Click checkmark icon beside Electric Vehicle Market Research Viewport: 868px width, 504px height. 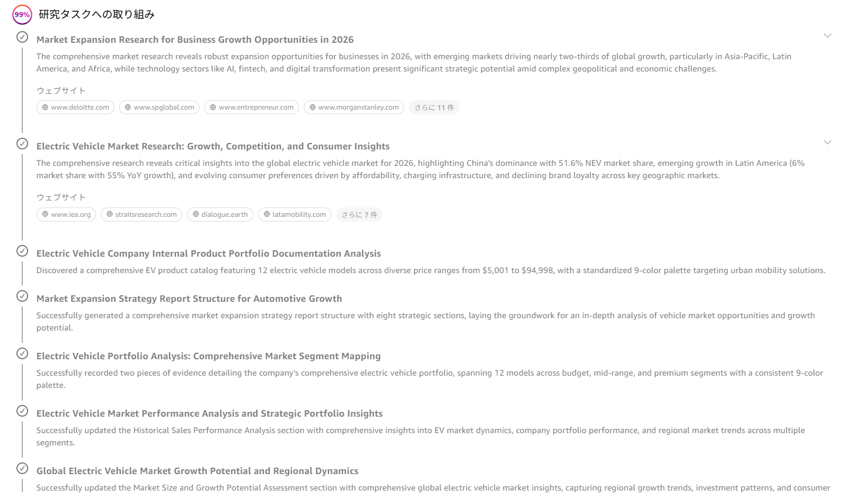[x=22, y=144]
